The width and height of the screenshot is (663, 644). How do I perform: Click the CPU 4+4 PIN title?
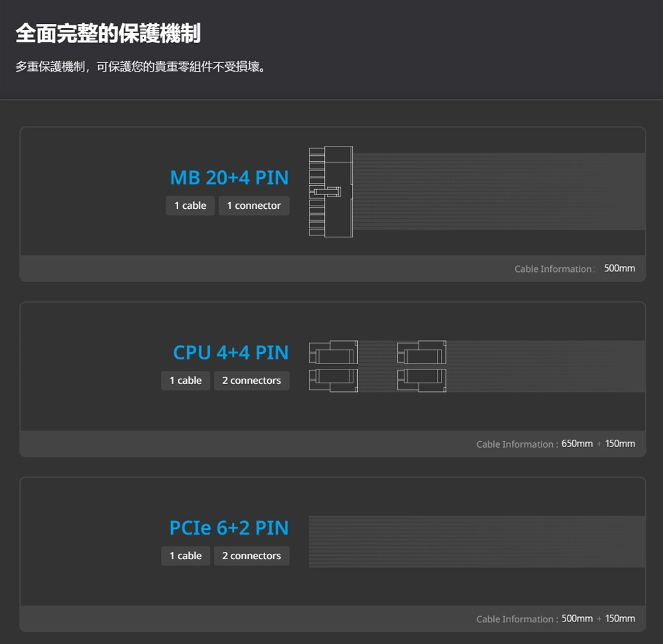coord(231,353)
